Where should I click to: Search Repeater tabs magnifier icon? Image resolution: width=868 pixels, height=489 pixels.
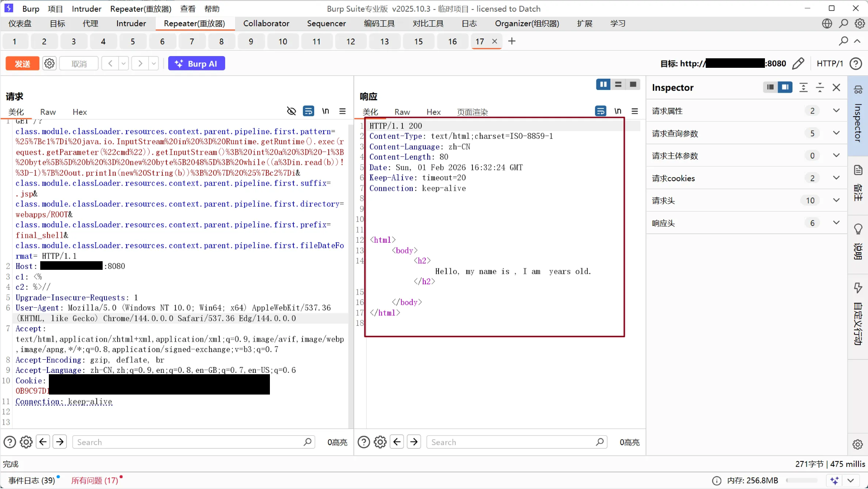click(x=843, y=41)
